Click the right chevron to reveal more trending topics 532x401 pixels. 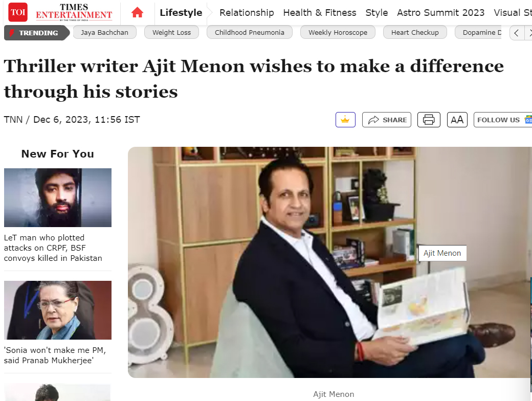pos(529,32)
